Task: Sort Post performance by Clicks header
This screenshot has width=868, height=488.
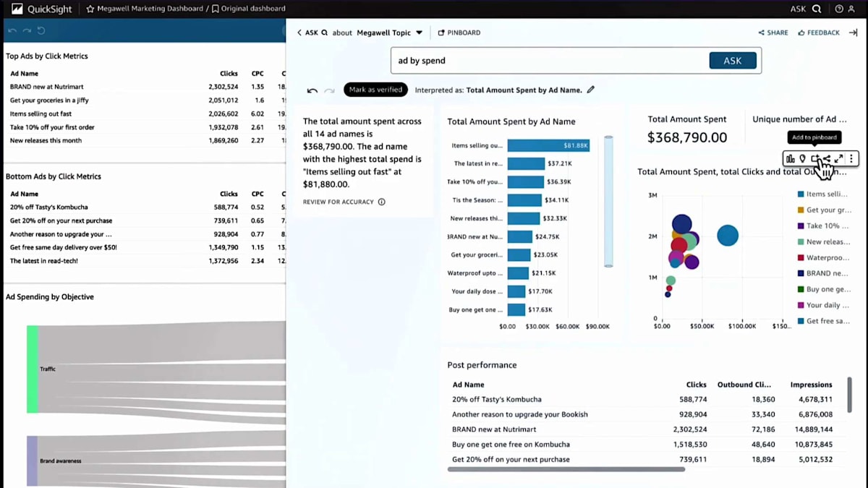Action: tap(697, 385)
